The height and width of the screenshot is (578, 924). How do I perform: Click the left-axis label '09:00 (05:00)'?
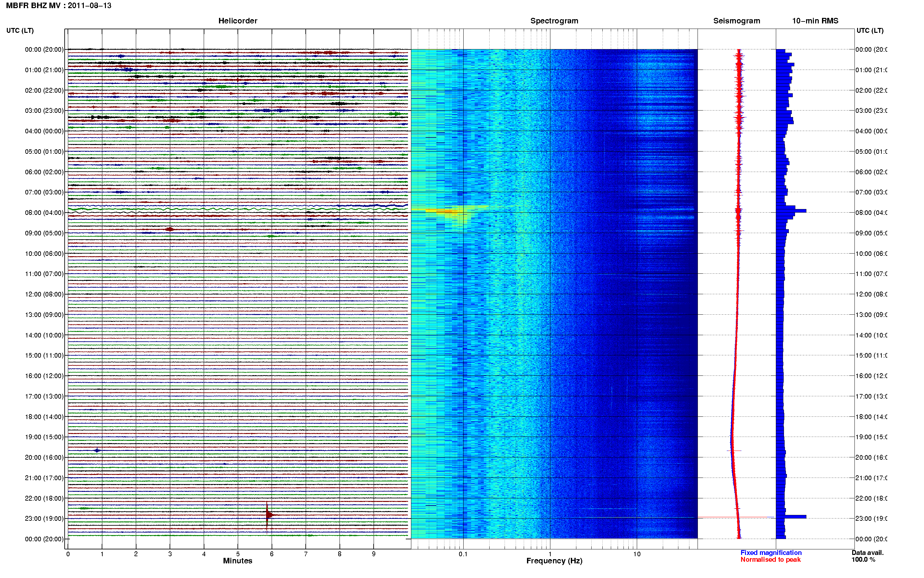(x=44, y=233)
